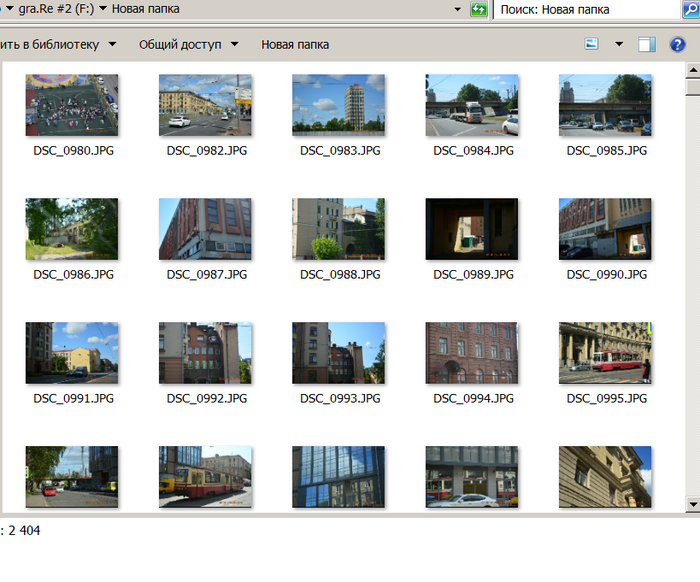The image size is (700, 582).
Task: Click the Новая папка toolbar button
Action: 295,44
